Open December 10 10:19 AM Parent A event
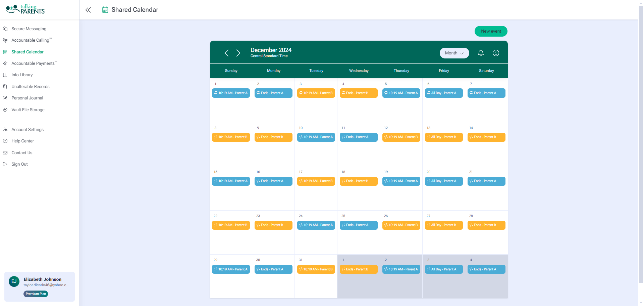Image resolution: width=644 pixels, height=306 pixels. (316, 137)
